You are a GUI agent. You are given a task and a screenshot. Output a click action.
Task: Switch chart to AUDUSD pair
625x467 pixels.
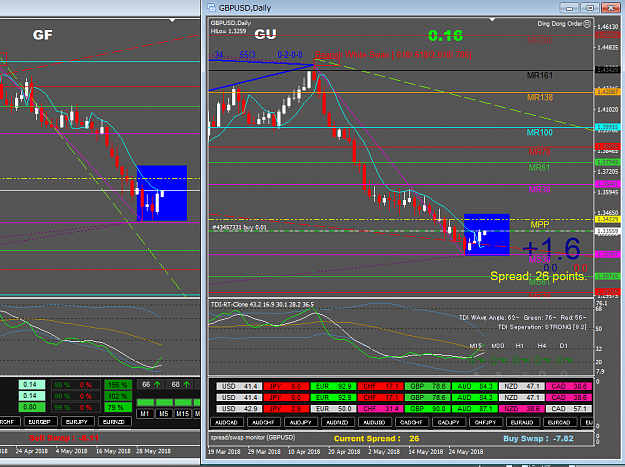pyautogui.click(x=374, y=422)
